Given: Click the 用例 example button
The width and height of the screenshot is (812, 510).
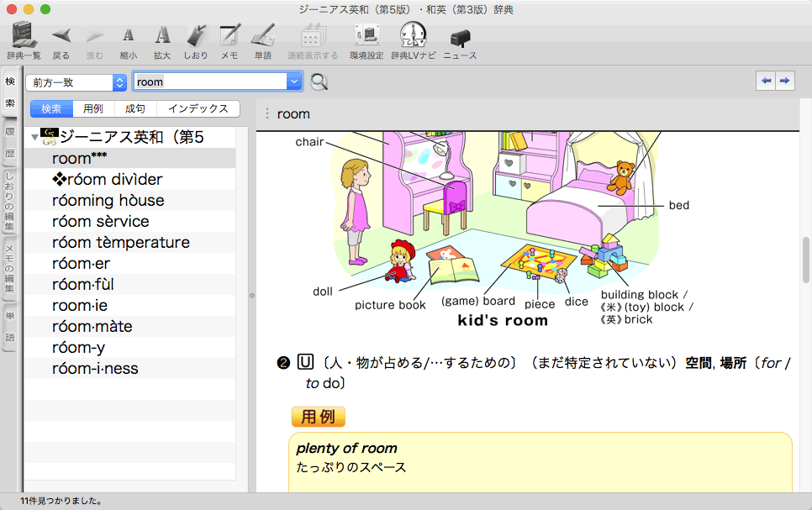Looking at the screenshot, I should (x=318, y=416).
